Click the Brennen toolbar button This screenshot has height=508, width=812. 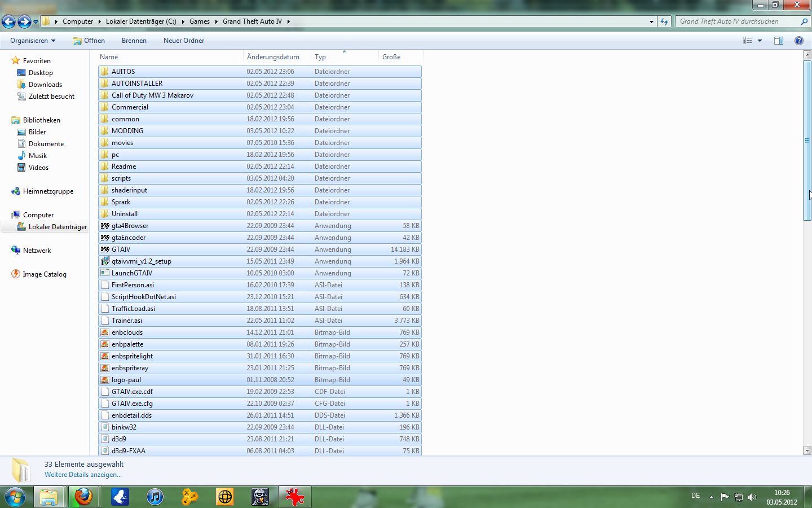tap(134, 41)
